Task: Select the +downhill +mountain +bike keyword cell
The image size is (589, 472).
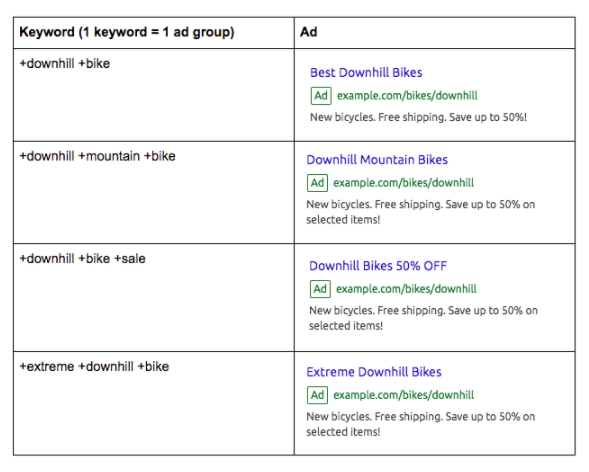Action: pos(154,193)
